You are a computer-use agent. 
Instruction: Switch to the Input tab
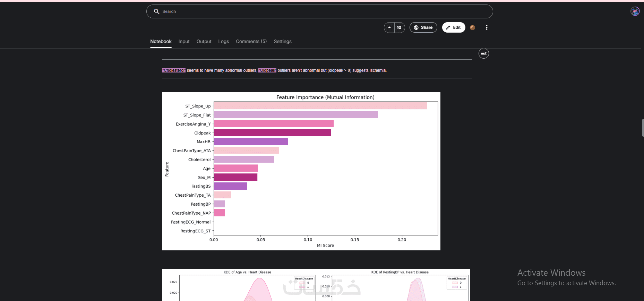point(184,41)
